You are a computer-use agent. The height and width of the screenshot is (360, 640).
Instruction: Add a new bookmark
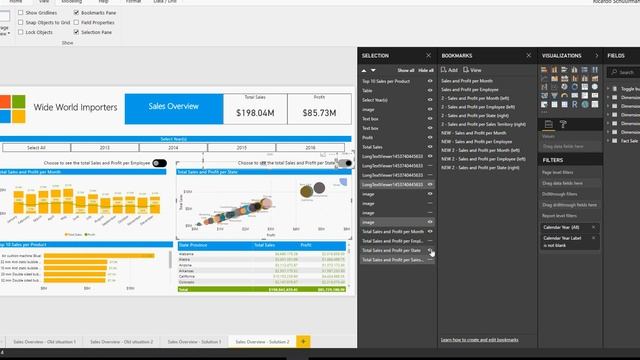coord(449,70)
